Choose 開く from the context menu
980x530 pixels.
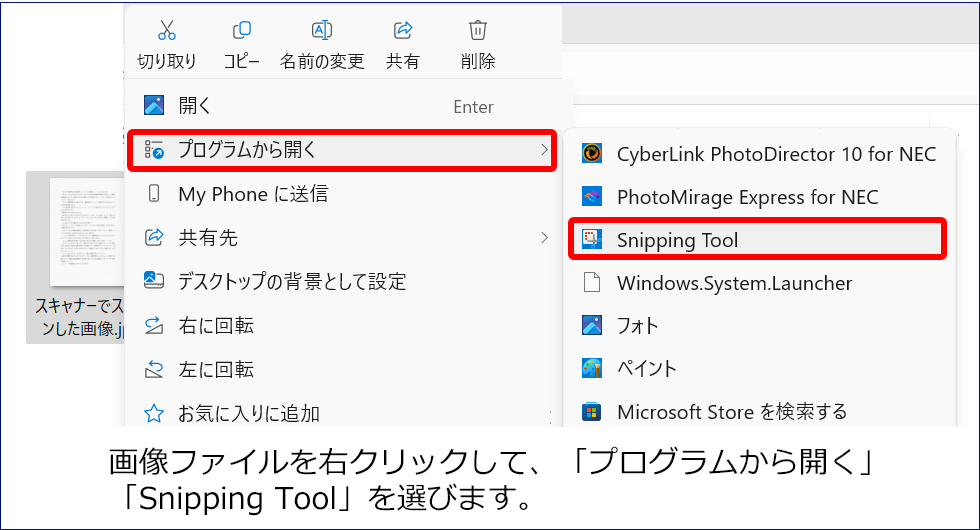pos(342,106)
